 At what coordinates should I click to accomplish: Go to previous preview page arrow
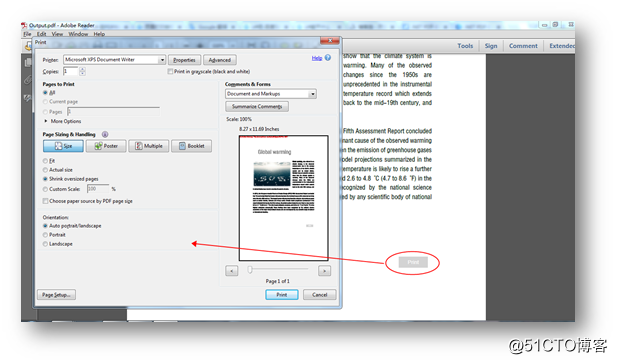[x=232, y=271]
